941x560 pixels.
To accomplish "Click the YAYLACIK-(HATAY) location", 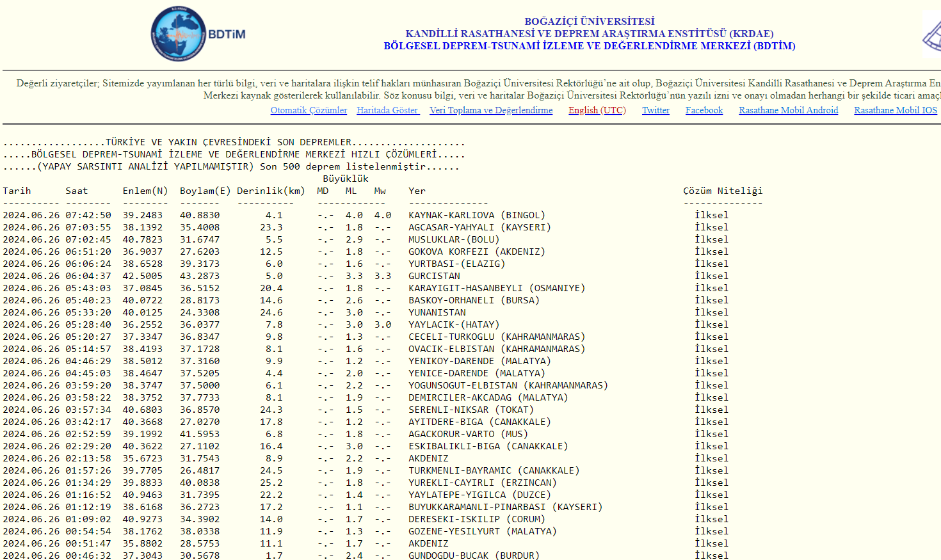I will click(454, 324).
